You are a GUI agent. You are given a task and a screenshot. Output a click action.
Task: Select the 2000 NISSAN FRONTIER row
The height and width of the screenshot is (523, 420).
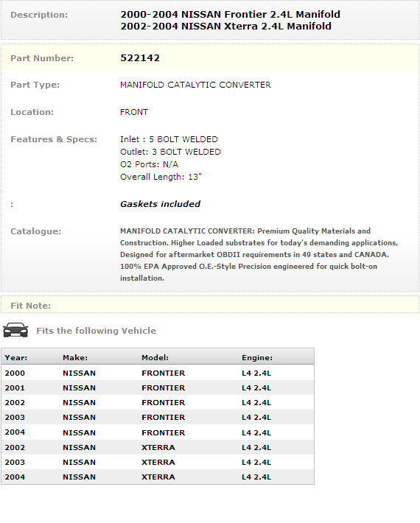pos(158,373)
